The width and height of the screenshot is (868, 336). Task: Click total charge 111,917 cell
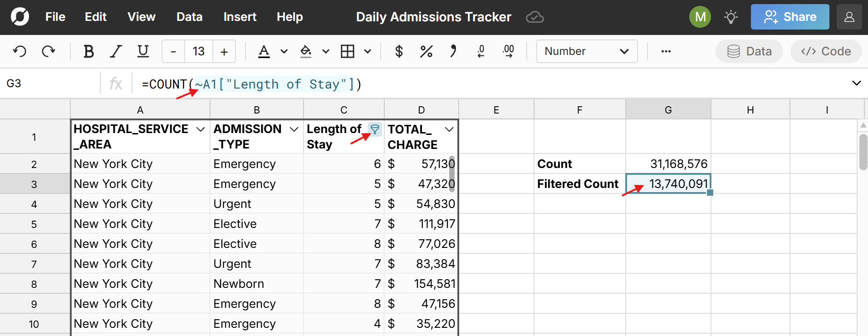point(421,224)
